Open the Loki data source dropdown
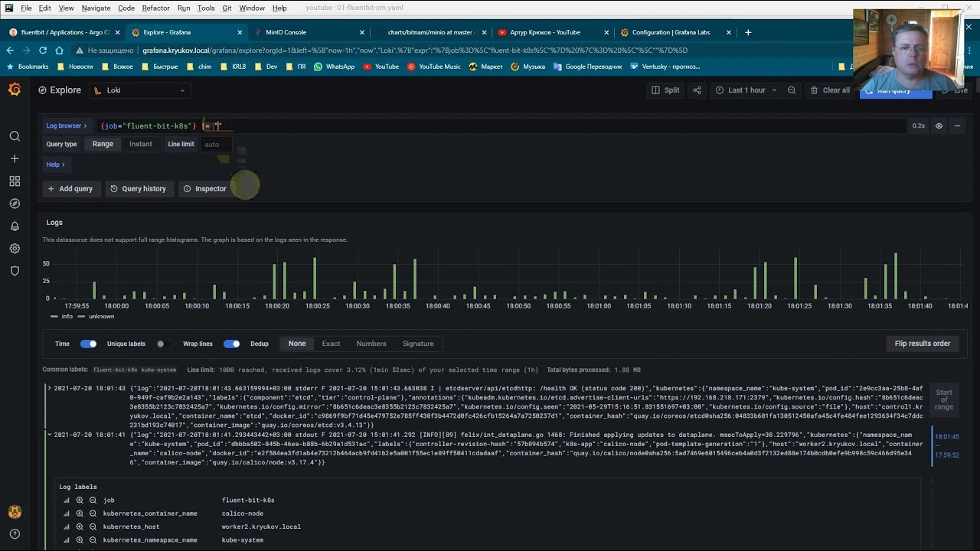 [139, 90]
